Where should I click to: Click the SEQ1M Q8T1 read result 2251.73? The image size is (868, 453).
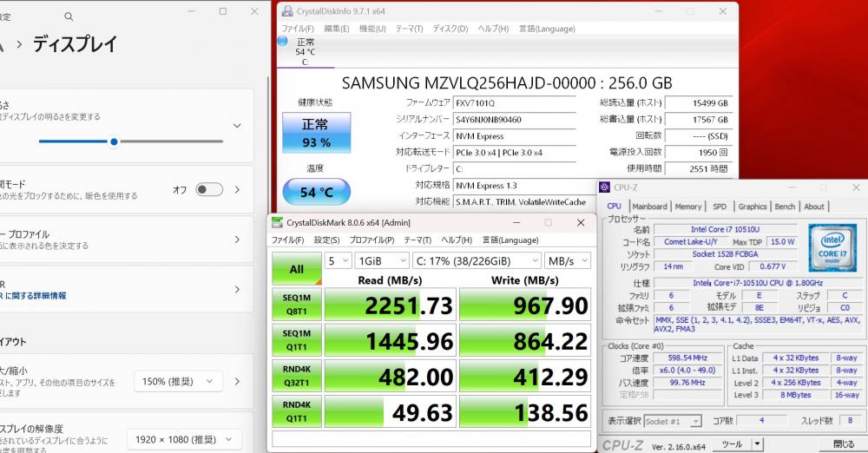point(391,305)
